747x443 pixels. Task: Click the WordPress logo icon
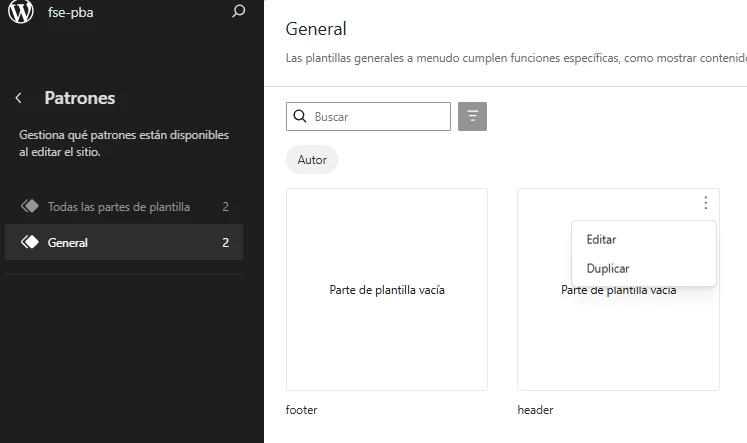(21, 11)
